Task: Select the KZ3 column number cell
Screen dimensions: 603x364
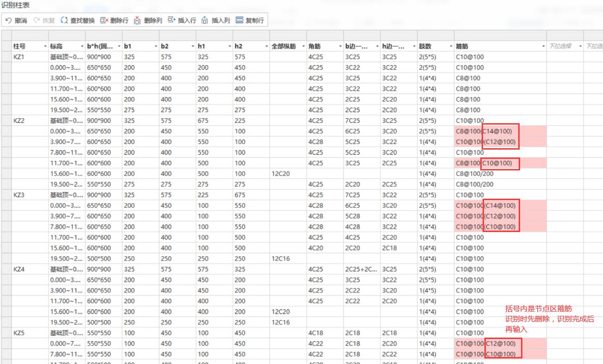Action: click(x=30, y=195)
